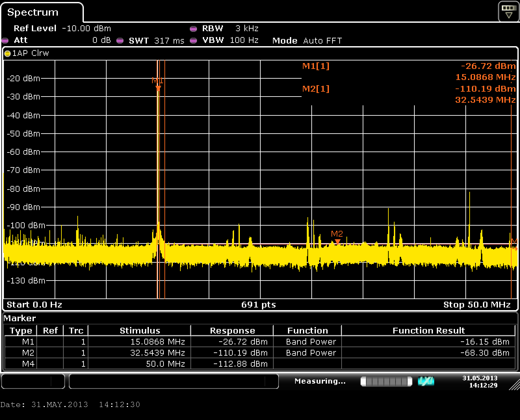Click the purple dot next to Att

(5, 41)
